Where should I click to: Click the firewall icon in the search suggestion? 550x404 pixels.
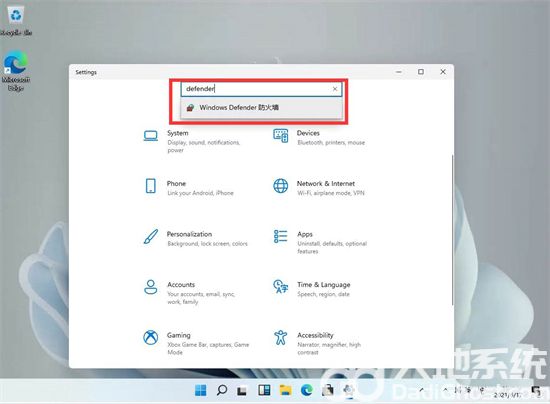[x=190, y=108]
